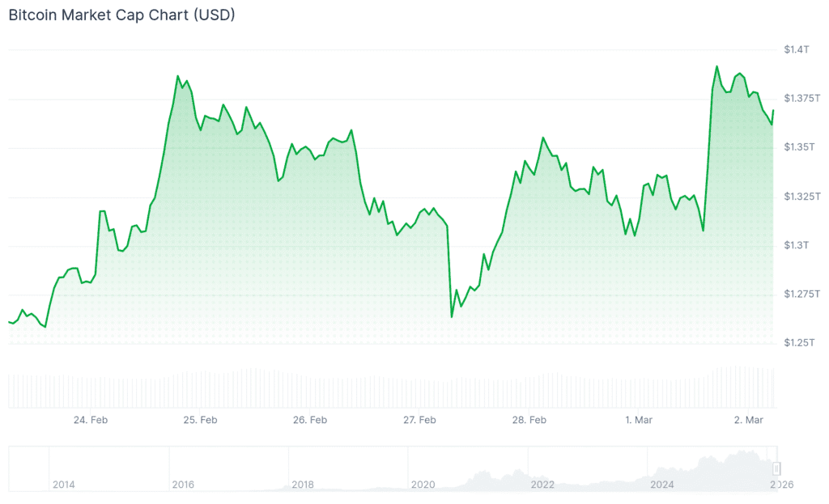Image resolution: width=829 pixels, height=504 pixels.
Task: Click the $1.4T y-axis label
Action: tap(796, 49)
